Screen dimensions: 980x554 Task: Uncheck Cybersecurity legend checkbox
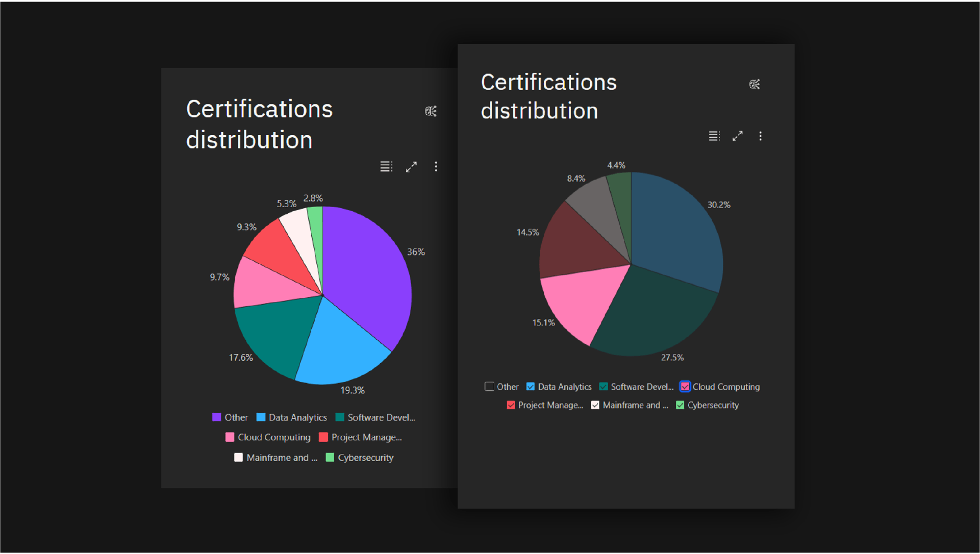point(680,405)
